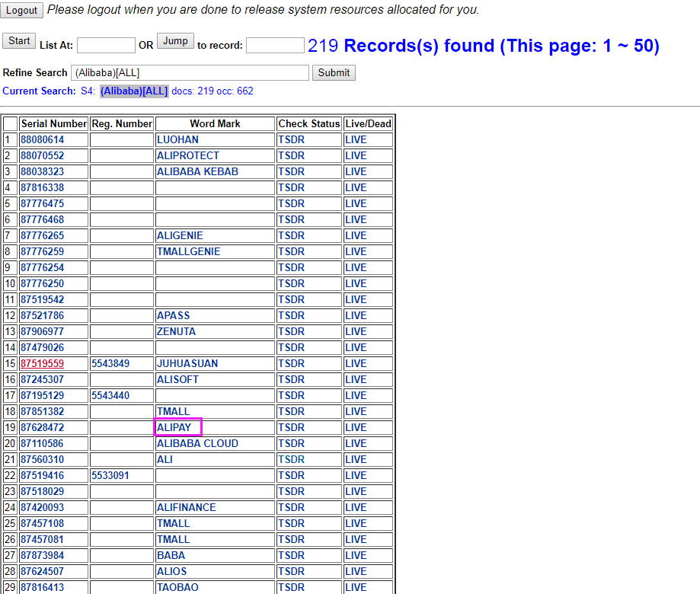Open serial number 87776475
This screenshot has width=700, height=594.
(x=43, y=204)
